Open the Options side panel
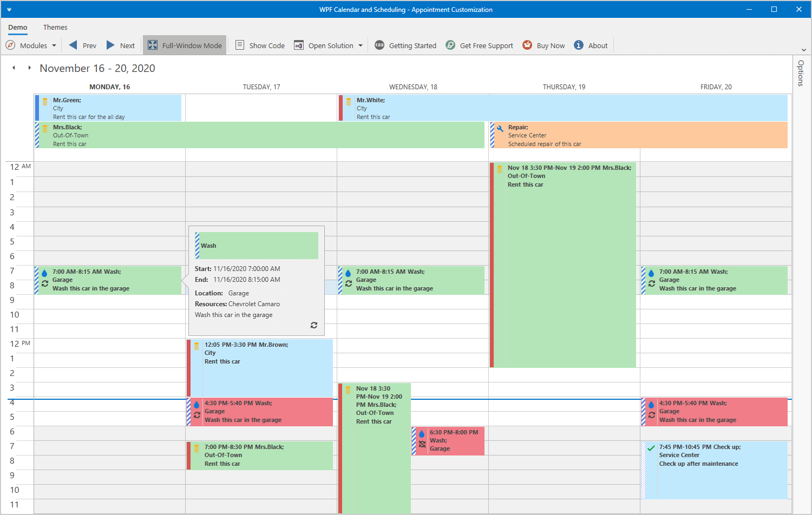This screenshot has width=812, height=515. [x=801, y=73]
